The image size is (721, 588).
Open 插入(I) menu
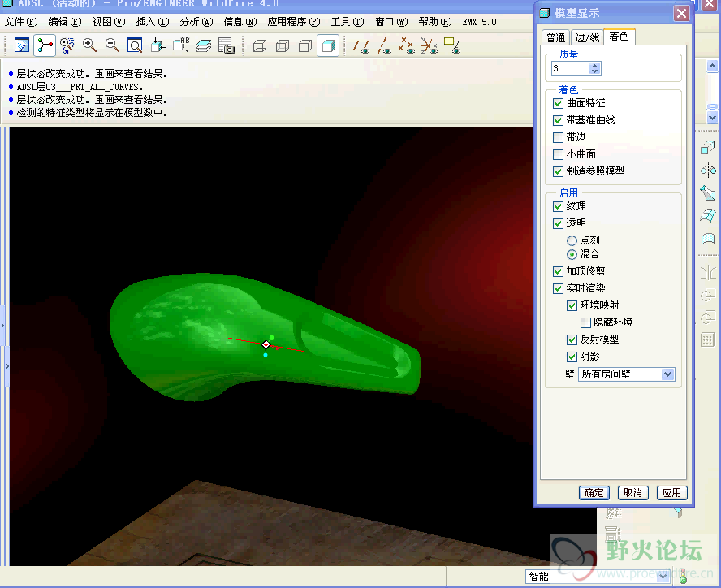point(153,22)
